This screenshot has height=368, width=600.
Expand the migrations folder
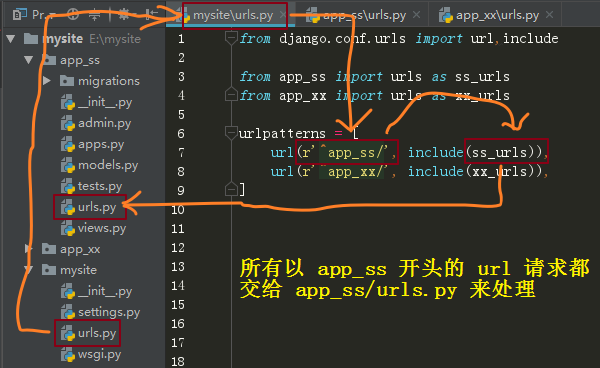tap(47, 81)
